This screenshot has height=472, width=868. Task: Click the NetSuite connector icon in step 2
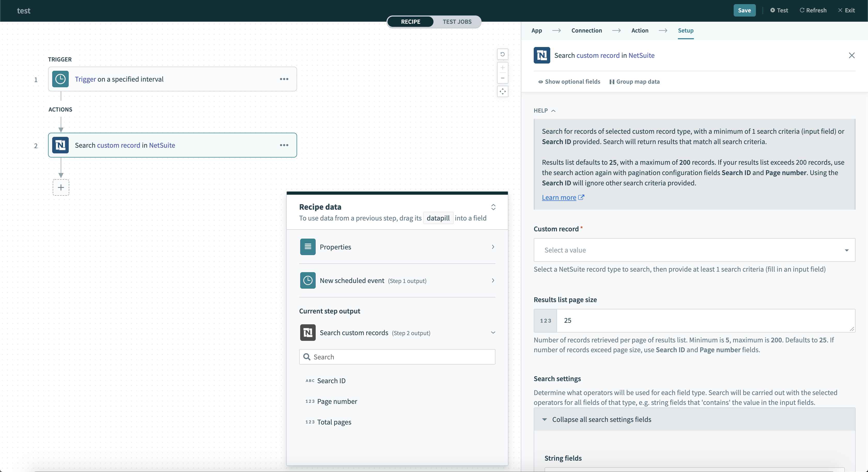60,145
